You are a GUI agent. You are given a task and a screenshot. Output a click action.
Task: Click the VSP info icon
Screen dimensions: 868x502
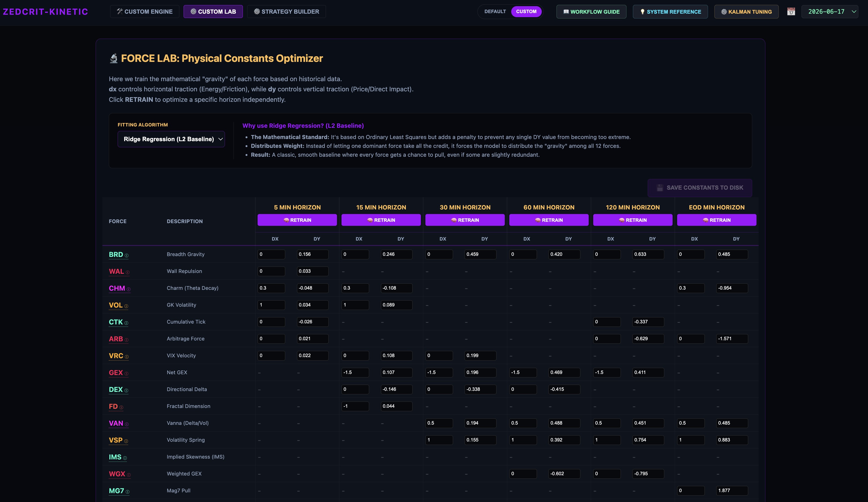[x=126, y=441]
